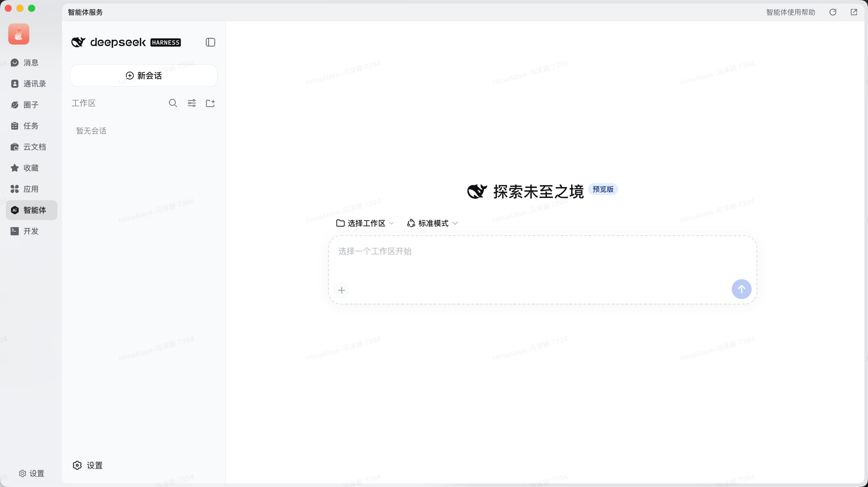Open 应用 apps section
Image resolution: width=868 pixels, height=487 pixels.
click(x=31, y=189)
